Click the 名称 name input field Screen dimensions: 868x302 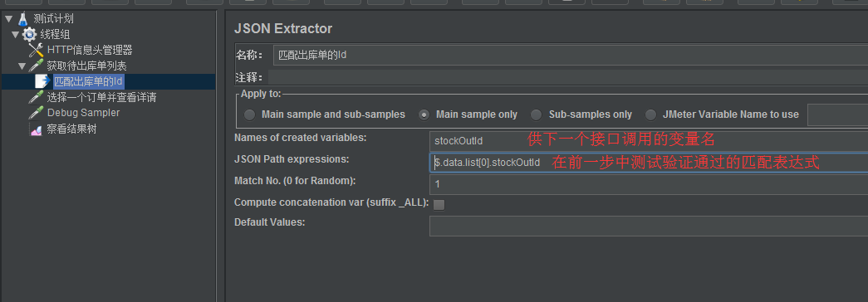point(570,56)
